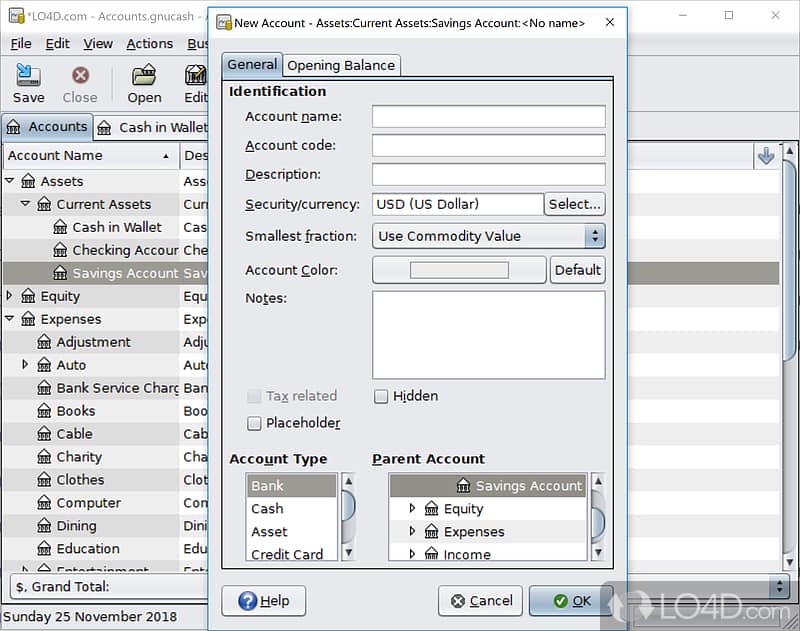Toggle the Tax related checkbox
800x631 pixels.
[x=254, y=396]
